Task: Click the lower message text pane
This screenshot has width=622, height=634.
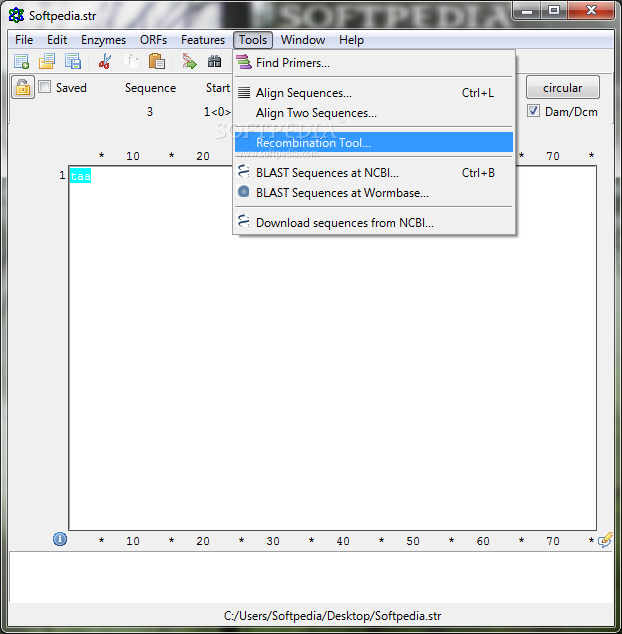Action: [x=311, y=577]
